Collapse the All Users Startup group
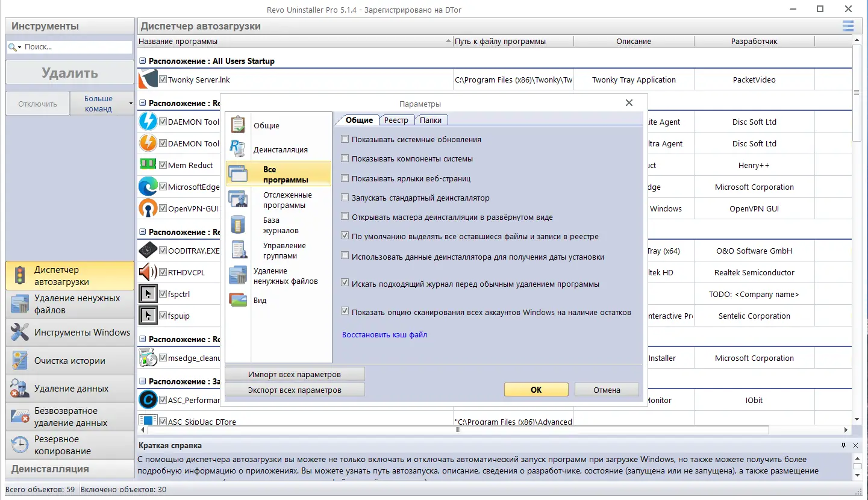Screen dimensions: 868x500 click(143, 61)
